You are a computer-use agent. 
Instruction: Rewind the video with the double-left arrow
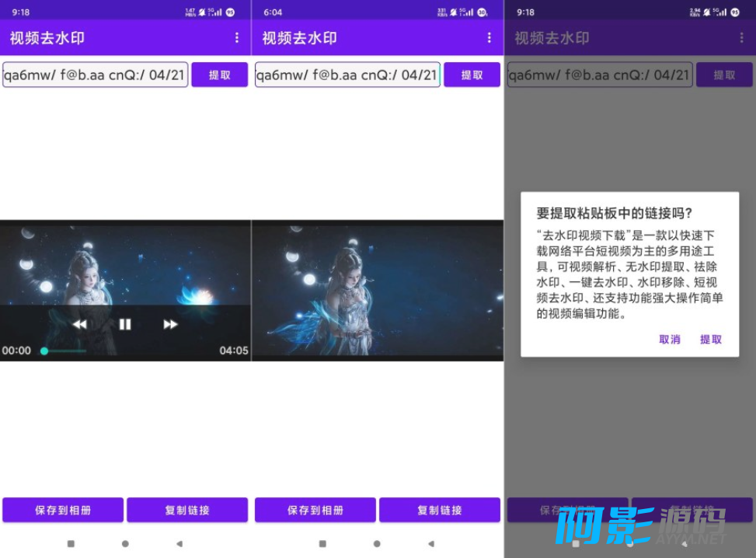pyautogui.click(x=79, y=324)
